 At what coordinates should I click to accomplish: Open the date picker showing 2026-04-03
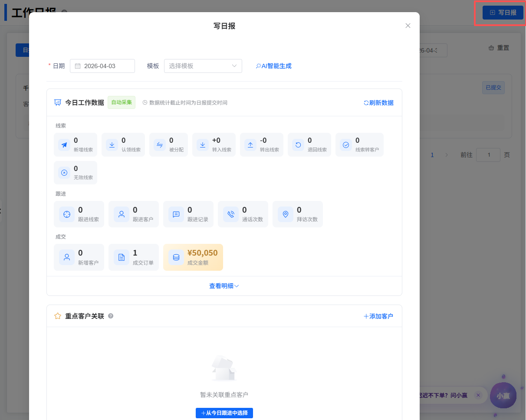(x=102, y=66)
